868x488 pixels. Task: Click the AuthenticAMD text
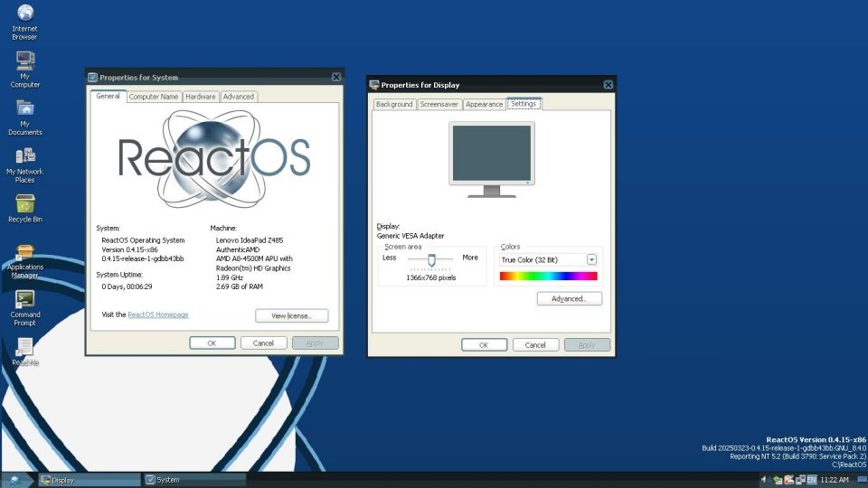coord(238,249)
